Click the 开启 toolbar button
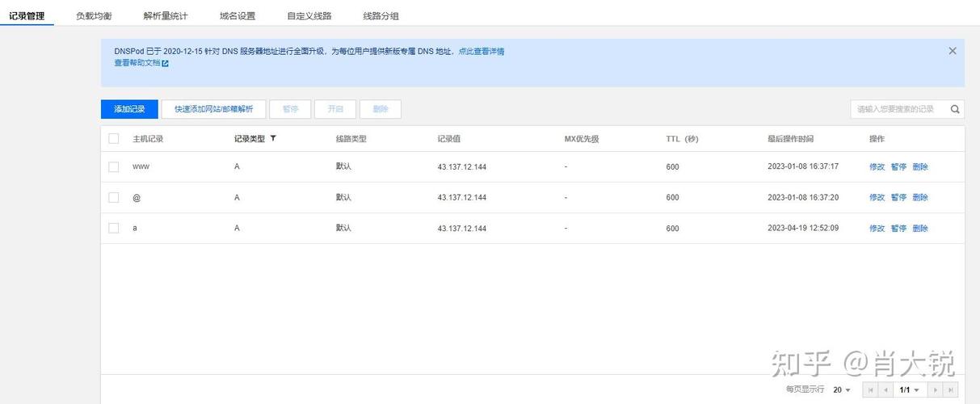980x404 pixels. click(x=335, y=109)
